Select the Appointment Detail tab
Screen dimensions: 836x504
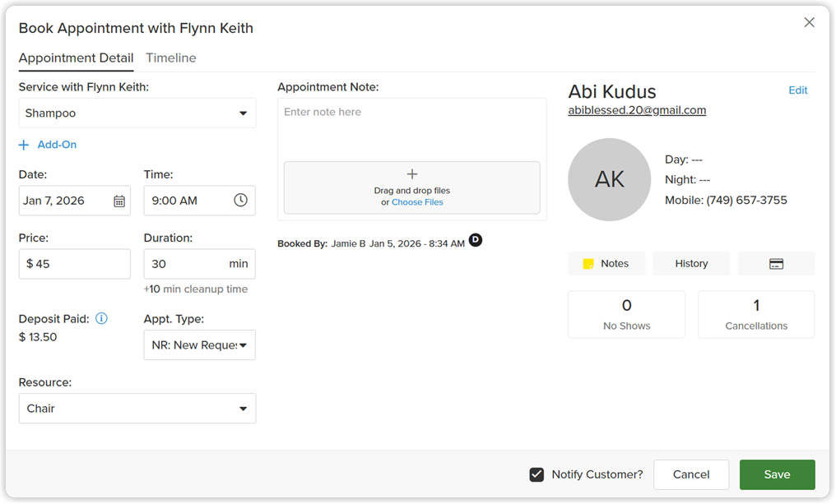click(x=77, y=58)
